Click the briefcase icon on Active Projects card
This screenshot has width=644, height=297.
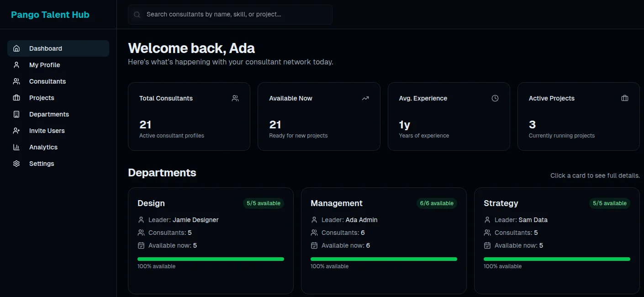[x=625, y=98]
